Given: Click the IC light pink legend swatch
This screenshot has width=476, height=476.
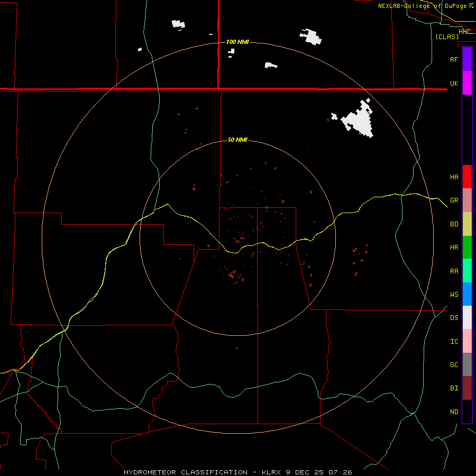Looking at the screenshot, I should [467, 341].
